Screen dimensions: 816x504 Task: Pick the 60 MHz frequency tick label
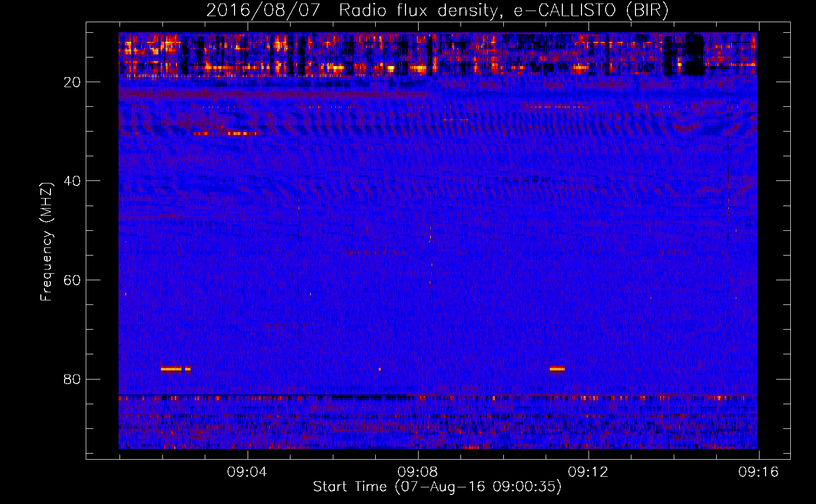point(73,280)
